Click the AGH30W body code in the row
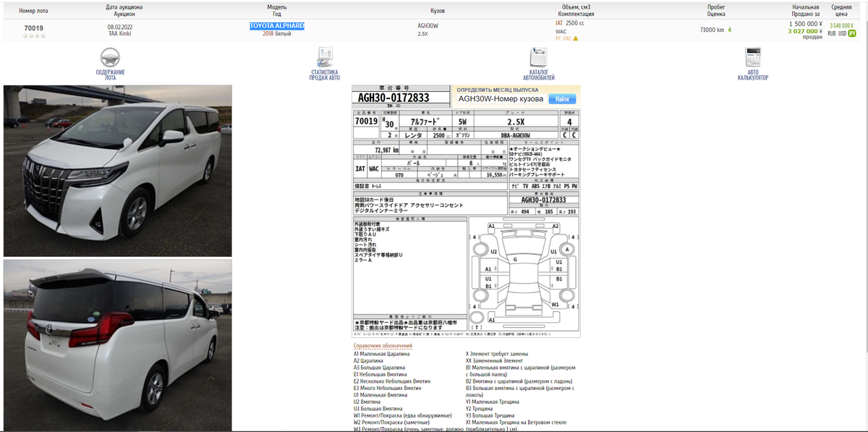This screenshot has height=432, width=868. (x=428, y=25)
